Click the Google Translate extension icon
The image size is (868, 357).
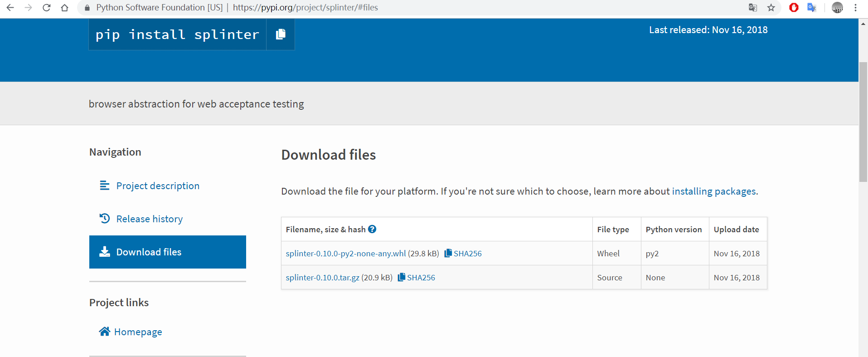click(812, 7)
